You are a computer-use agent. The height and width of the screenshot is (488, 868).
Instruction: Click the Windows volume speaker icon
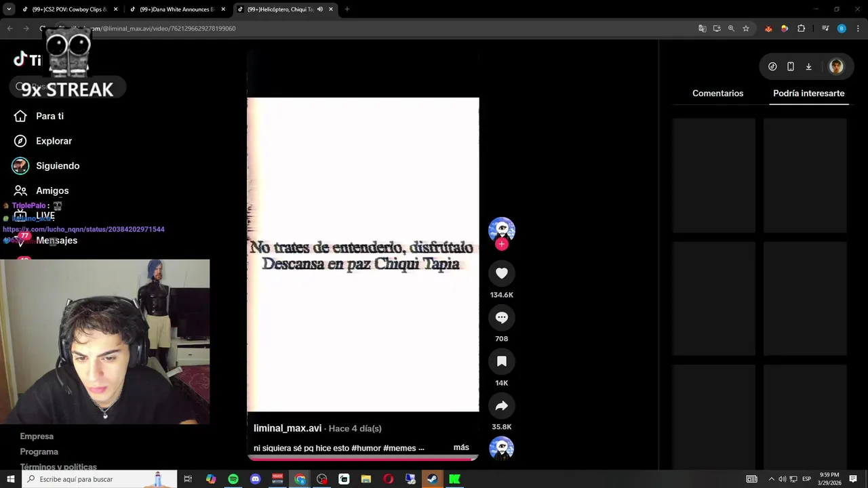click(x=782, y=479)
